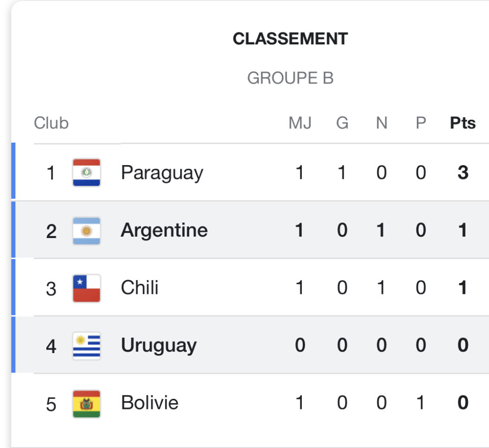Click the N column header
Viewport: 489px width, 448px height.
tap(382, 123)
